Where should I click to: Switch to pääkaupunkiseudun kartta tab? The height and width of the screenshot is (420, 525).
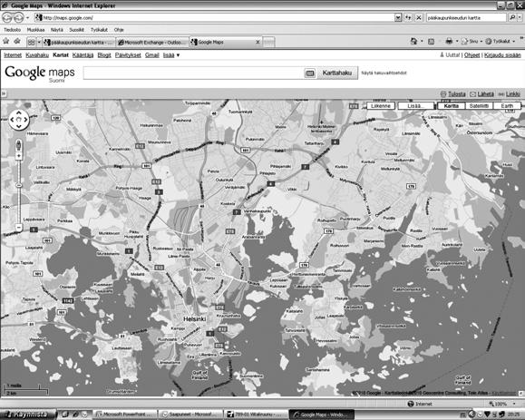pyautogui.click(x=79, y=43)
